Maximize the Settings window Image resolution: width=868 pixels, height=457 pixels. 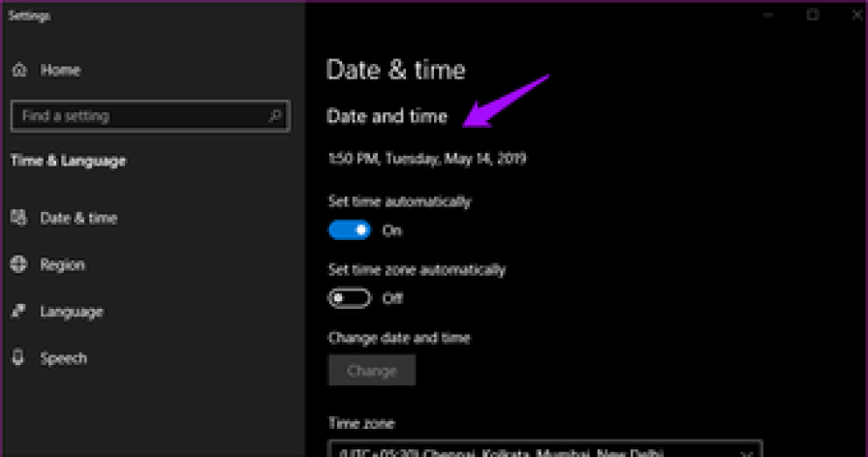point(812,15)
